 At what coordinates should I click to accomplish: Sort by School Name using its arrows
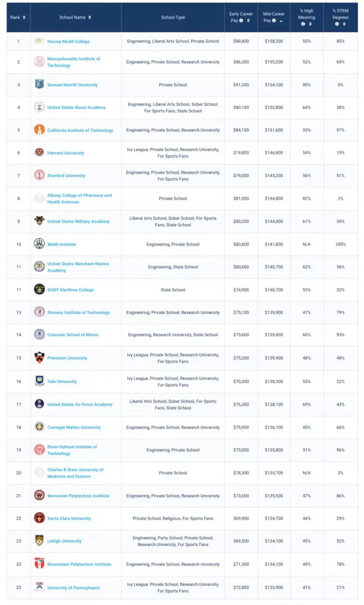click(90, 17)
